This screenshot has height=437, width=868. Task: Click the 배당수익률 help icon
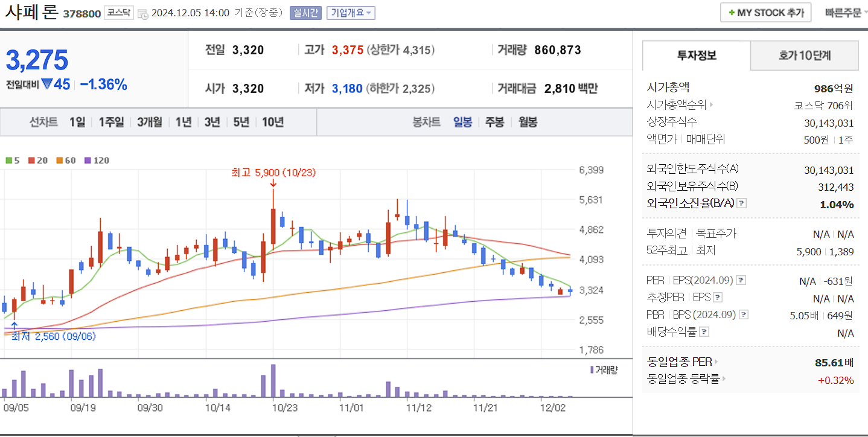click(703, 331)
